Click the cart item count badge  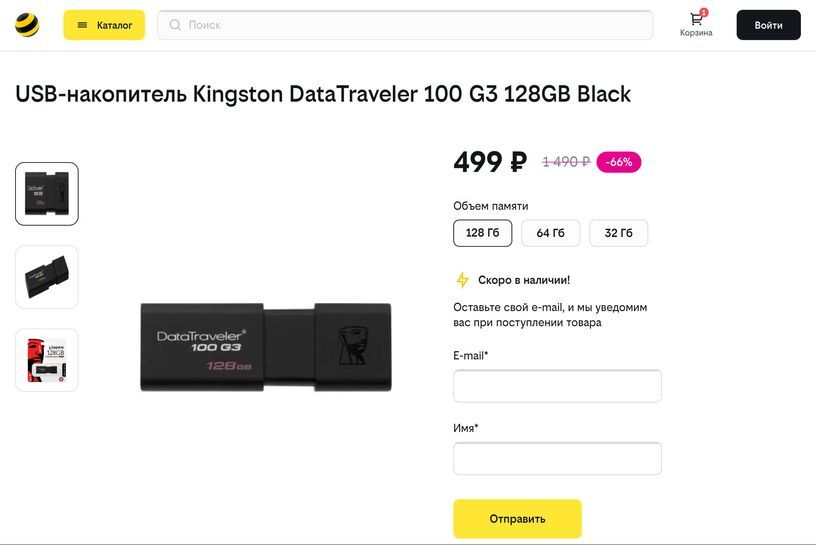click(704, 12)
